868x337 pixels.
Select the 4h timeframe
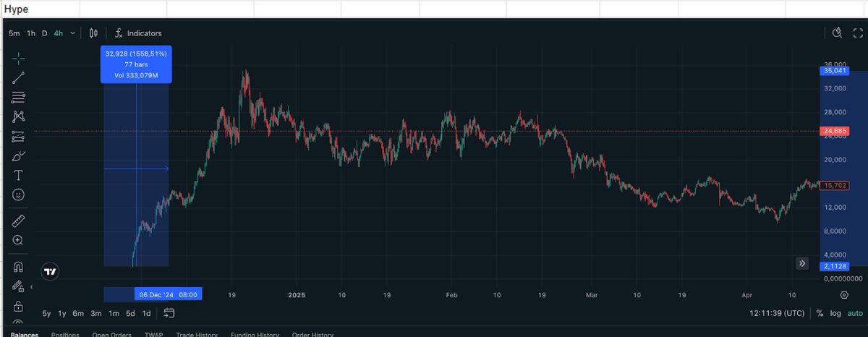58,33
